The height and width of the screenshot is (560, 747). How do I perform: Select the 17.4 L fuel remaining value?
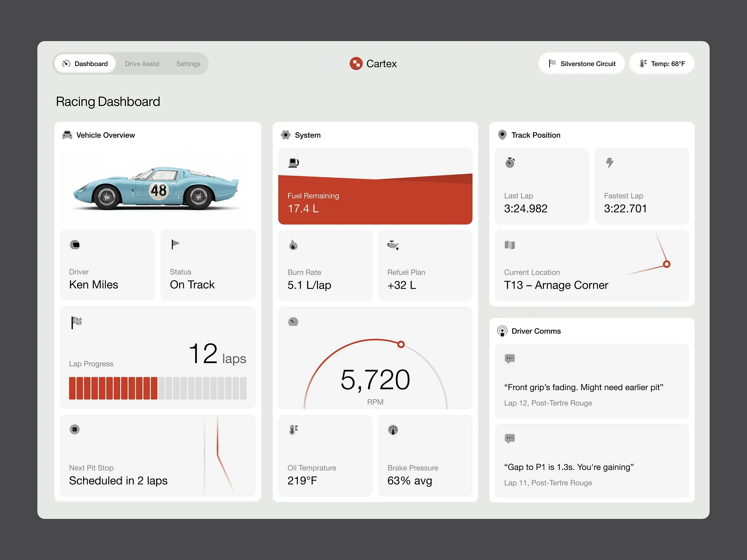click(x=303, y=209)
